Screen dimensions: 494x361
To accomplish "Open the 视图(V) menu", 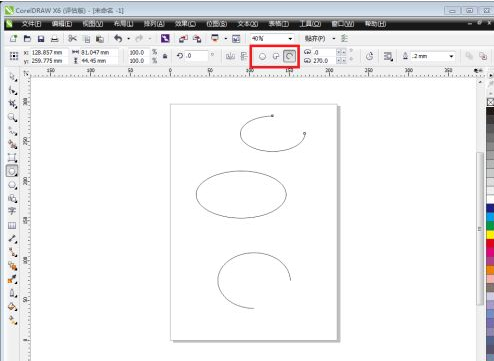I will coord(93,24).
